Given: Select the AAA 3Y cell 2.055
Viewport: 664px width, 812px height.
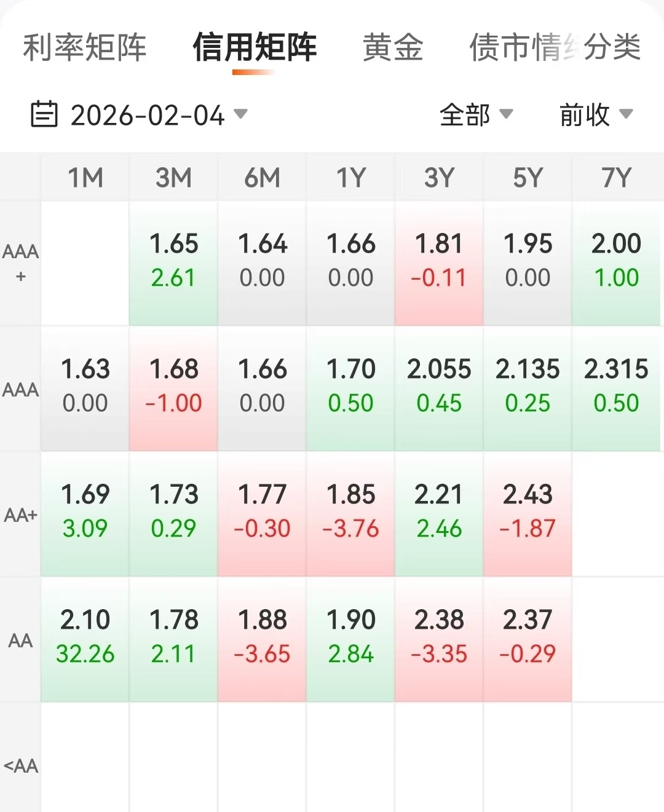Looking at the screenshot, I should (x=439, y=387).
